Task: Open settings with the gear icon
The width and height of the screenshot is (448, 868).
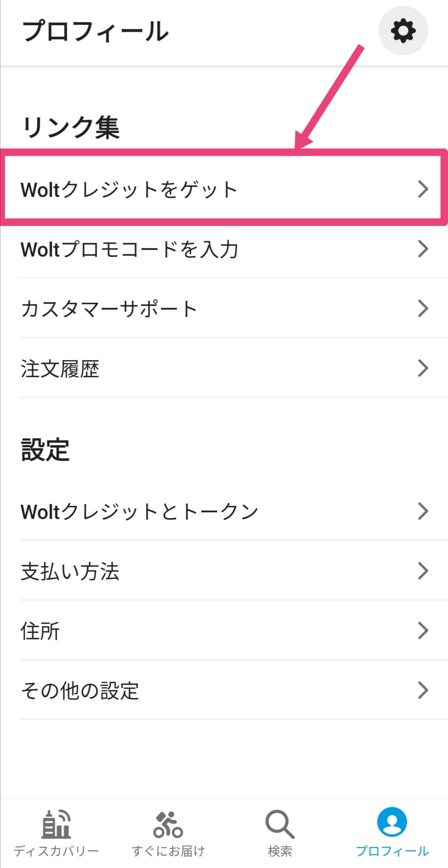Action: tap(403, 31)
